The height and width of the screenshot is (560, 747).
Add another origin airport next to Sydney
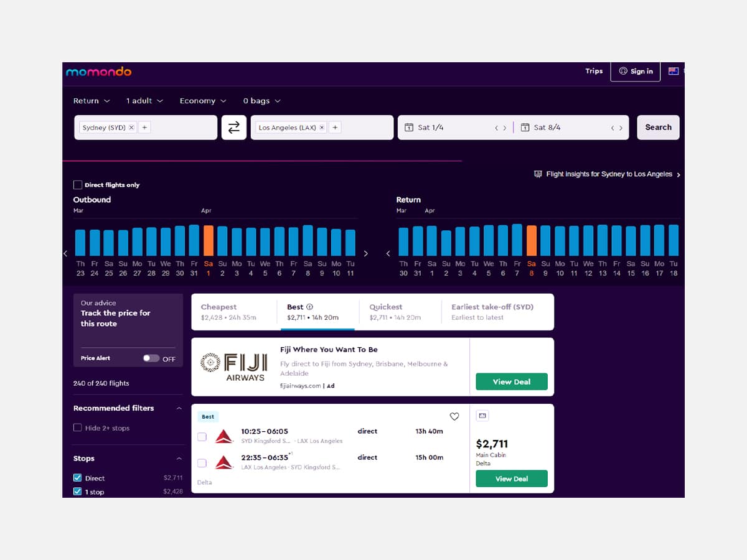click(144, 128)
